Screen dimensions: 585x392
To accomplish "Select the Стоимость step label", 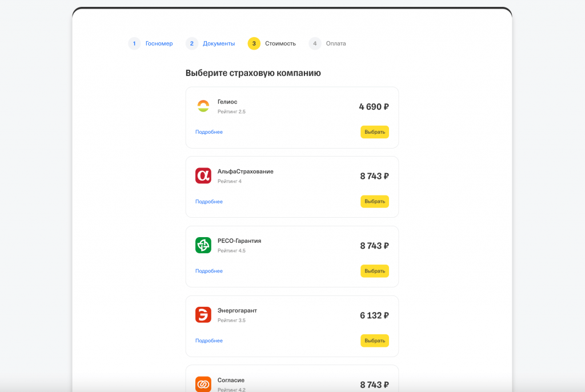I will [x=281, y=43].
